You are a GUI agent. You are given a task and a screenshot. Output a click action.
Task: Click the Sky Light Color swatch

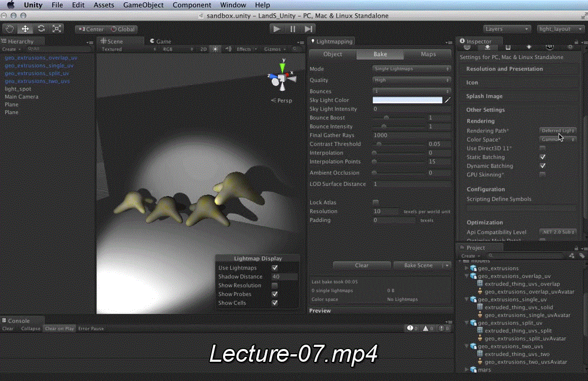pos(407,100)
